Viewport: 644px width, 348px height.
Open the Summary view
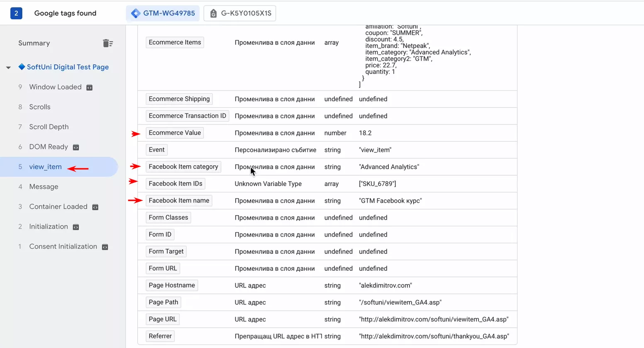[x=34, y=43]
